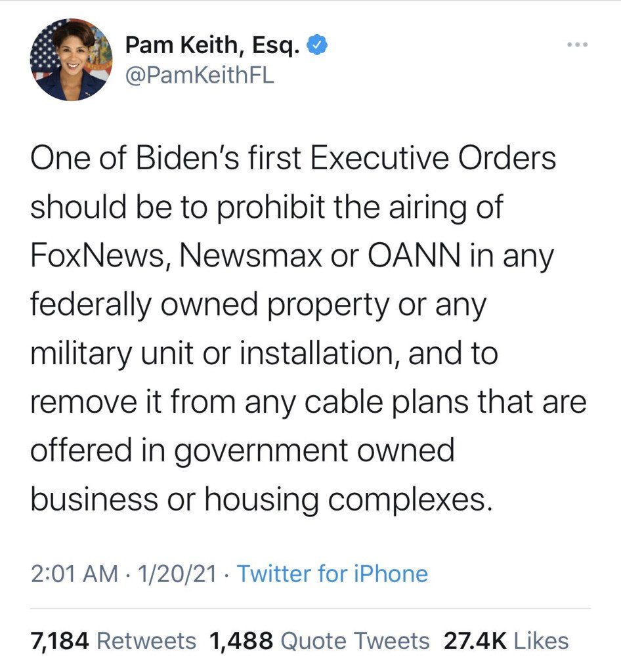This screenshot has width=621, height=672.
Task: Open the three-dot more options menu
Action: pyautogui.click(x=576, y=45)
